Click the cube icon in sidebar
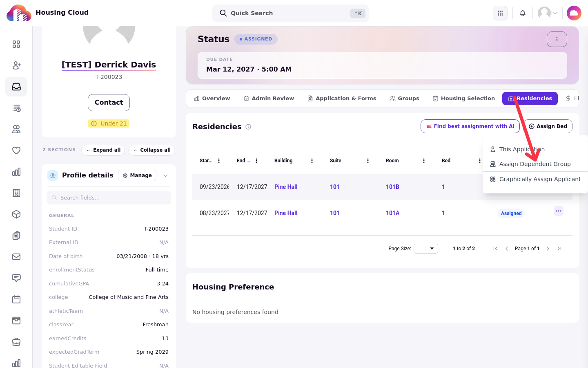This screenshot has height=368, width=588. [16, 214]
